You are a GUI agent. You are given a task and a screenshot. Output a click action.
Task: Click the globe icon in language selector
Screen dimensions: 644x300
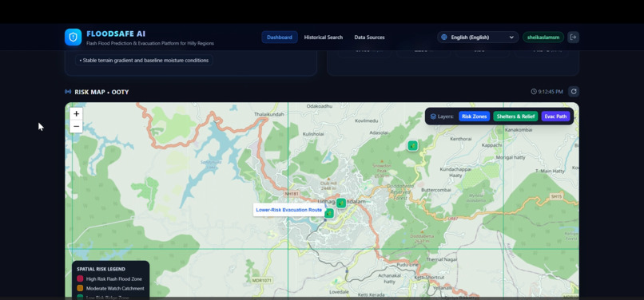click(444, 37)
